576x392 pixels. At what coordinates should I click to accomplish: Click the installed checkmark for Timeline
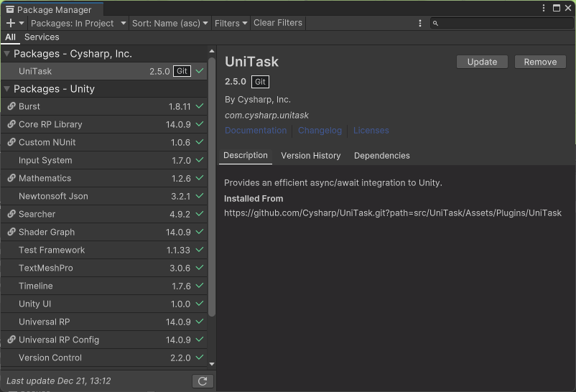pos(200,286)
